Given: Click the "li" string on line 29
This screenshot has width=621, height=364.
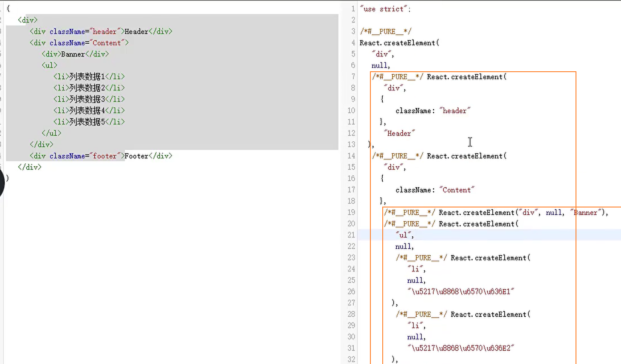Looking at the screenshot, I should pyautogui.click(x=416, y=325).
